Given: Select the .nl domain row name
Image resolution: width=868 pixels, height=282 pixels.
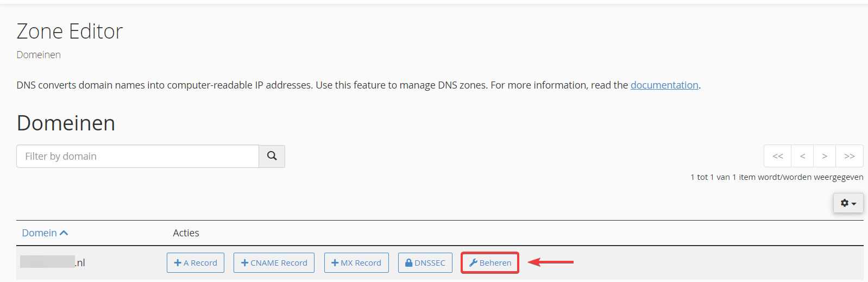Looking at the screenshot, I should click(x=53, y=263).
